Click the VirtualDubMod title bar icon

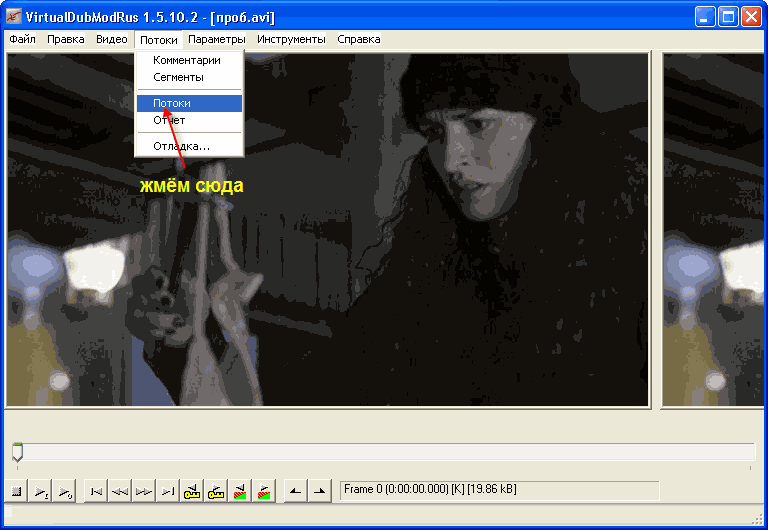[14, 17]
